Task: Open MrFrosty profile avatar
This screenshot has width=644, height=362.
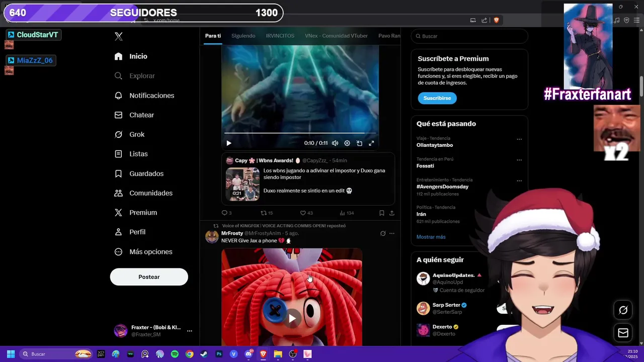Action: pyautogui.click(x=212, y=237)
